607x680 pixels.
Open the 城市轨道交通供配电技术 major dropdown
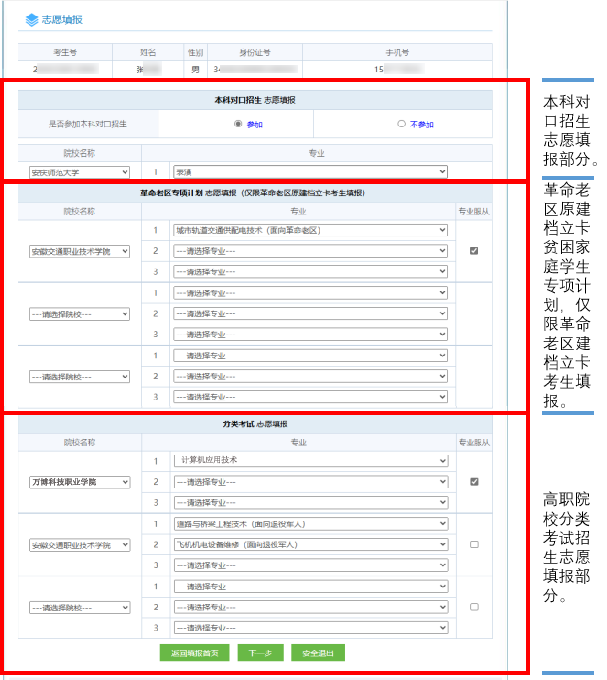point(310,230)
